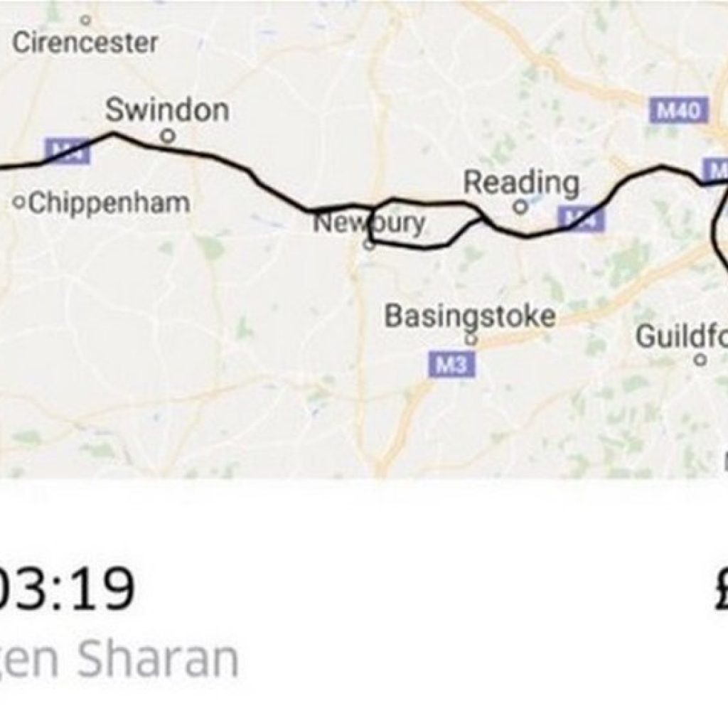
Task: Click the Reading city marker circle
Action: (x=521, y=207)
